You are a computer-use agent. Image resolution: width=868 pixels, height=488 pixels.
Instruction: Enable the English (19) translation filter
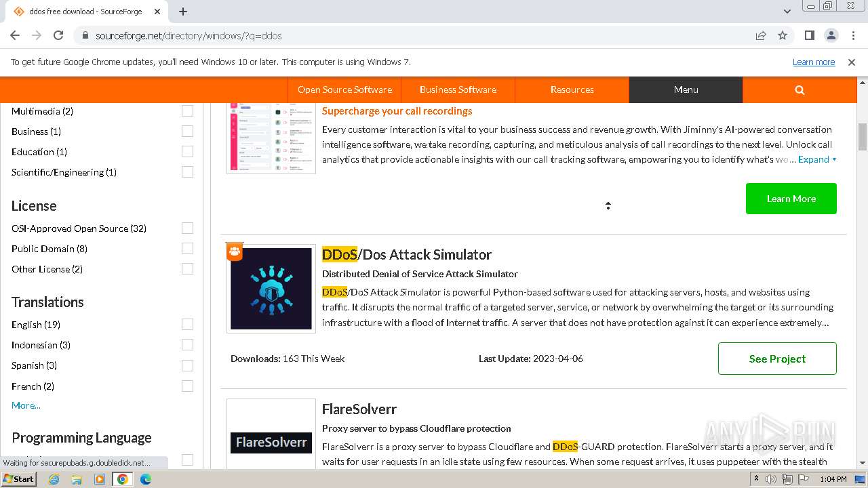click(187, 325)
